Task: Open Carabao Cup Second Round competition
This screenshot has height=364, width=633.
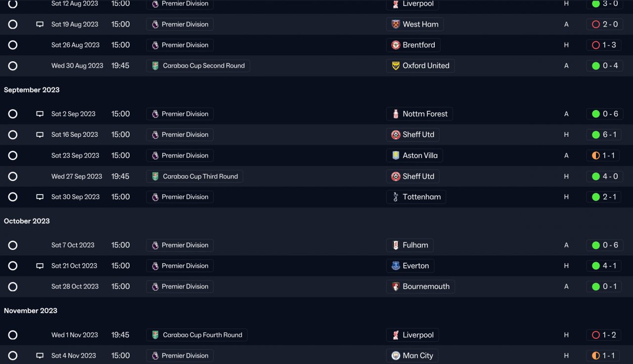Action: tap(198, 66)
